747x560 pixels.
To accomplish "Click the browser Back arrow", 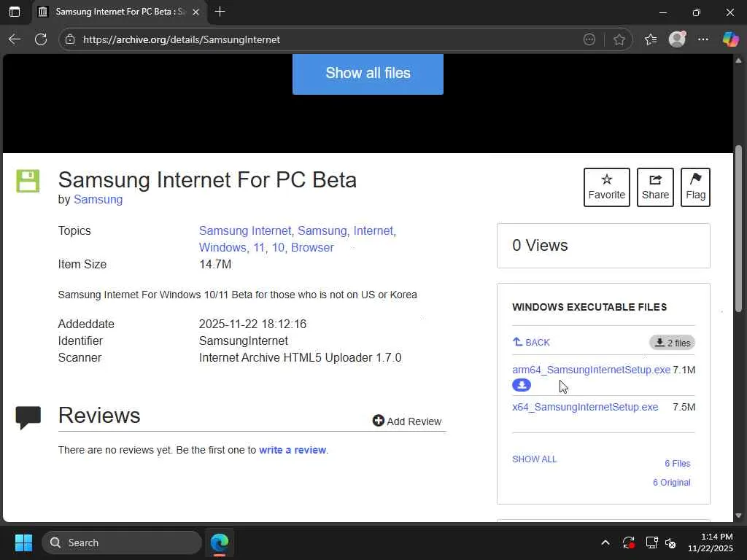I will pyautogui.click(x=15, y=39).
